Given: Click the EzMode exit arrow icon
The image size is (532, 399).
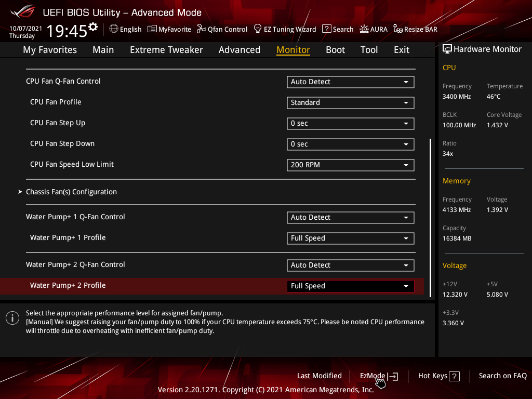Looking at the screenshot, I should tap(393, 376).
